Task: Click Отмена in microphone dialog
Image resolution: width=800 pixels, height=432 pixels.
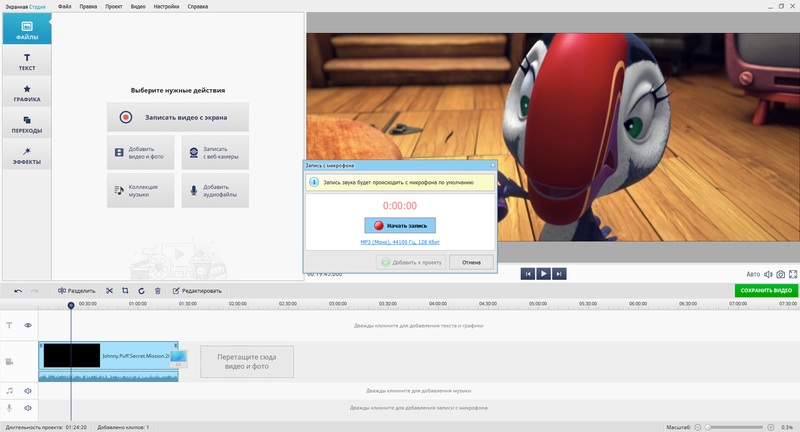Action: pos(471,262)
